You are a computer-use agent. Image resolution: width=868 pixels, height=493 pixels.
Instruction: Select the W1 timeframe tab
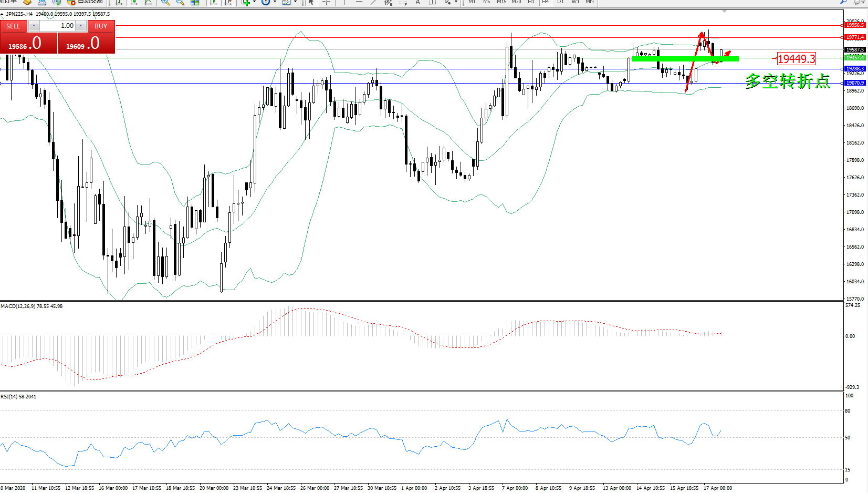[x=576, y=2]
